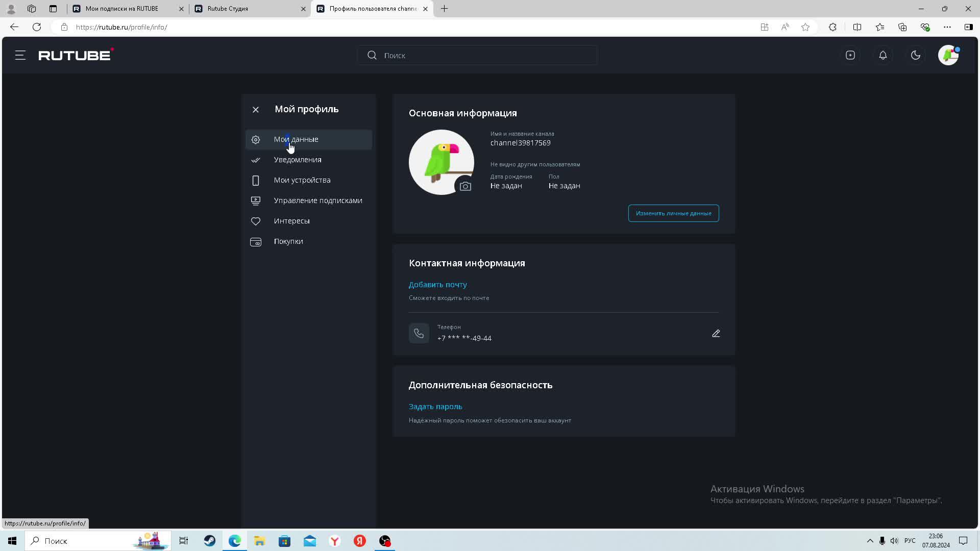This screenshot has height=551, width=980.
Task: Edit phone number with pencil icon
Action: click(716, 334)
